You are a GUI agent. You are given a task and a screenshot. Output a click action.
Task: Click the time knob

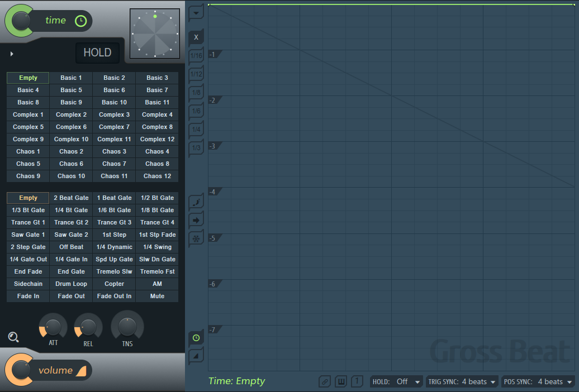21,21
